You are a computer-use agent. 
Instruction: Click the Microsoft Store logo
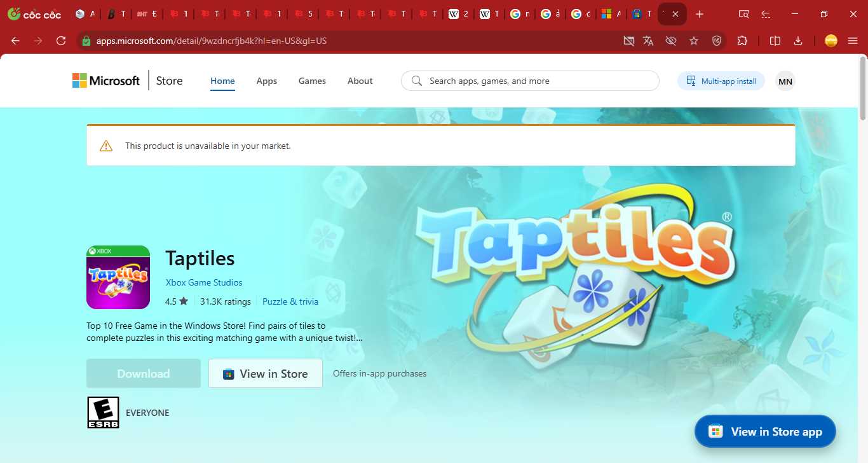[x=125, y=80]
